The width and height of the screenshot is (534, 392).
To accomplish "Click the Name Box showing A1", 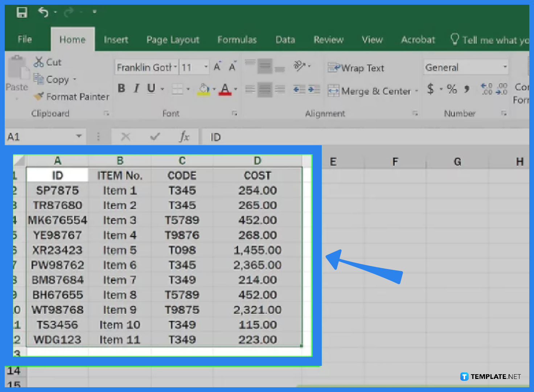I will coord(40,136).
